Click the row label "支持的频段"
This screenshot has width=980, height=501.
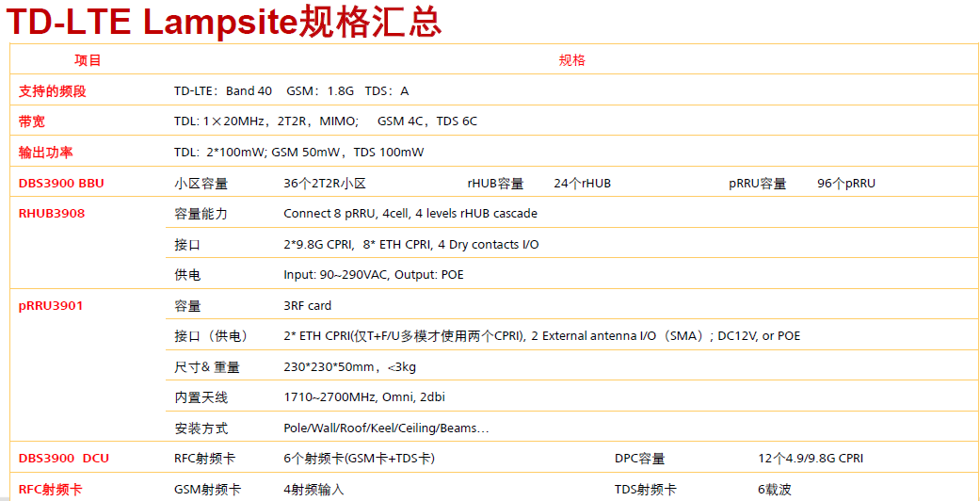pos(53,91)
